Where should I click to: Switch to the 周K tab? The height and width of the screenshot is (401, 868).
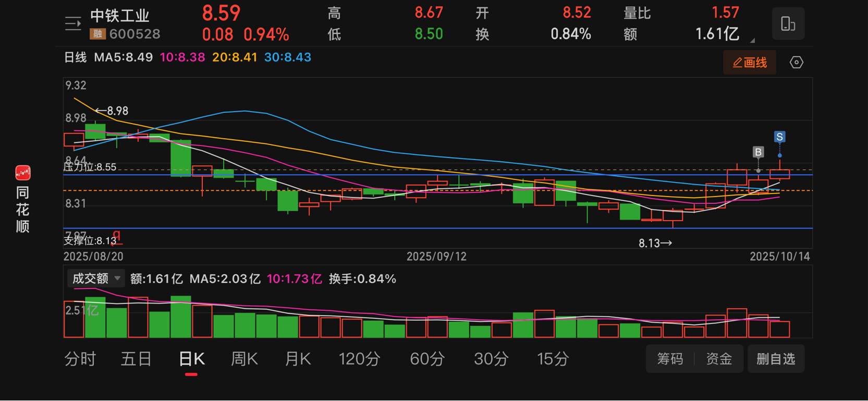(244, 359)
